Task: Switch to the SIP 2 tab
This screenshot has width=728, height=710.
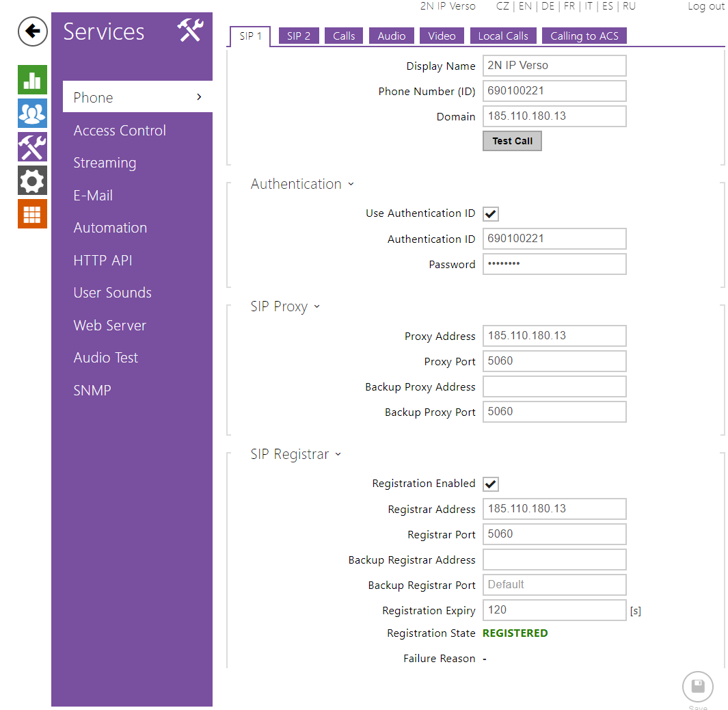Action: click(299, 36)
